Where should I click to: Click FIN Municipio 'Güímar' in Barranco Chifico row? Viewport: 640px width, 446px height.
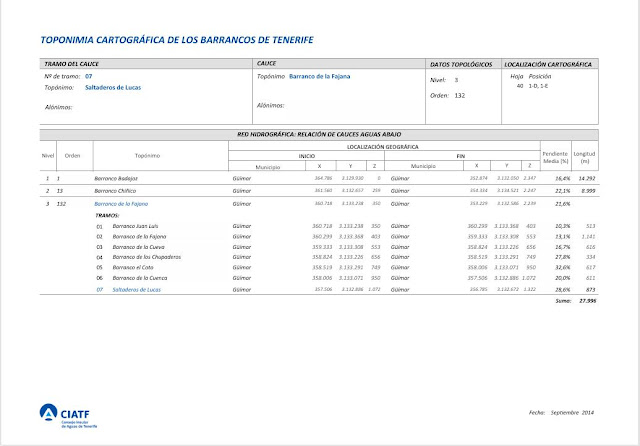400,191
